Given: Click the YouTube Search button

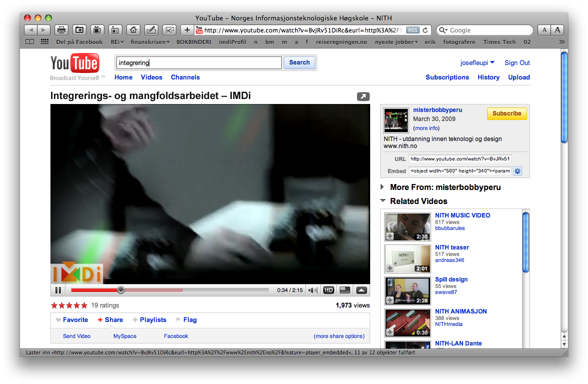Looking at the screenshot, I should click(x=299, y=62).
